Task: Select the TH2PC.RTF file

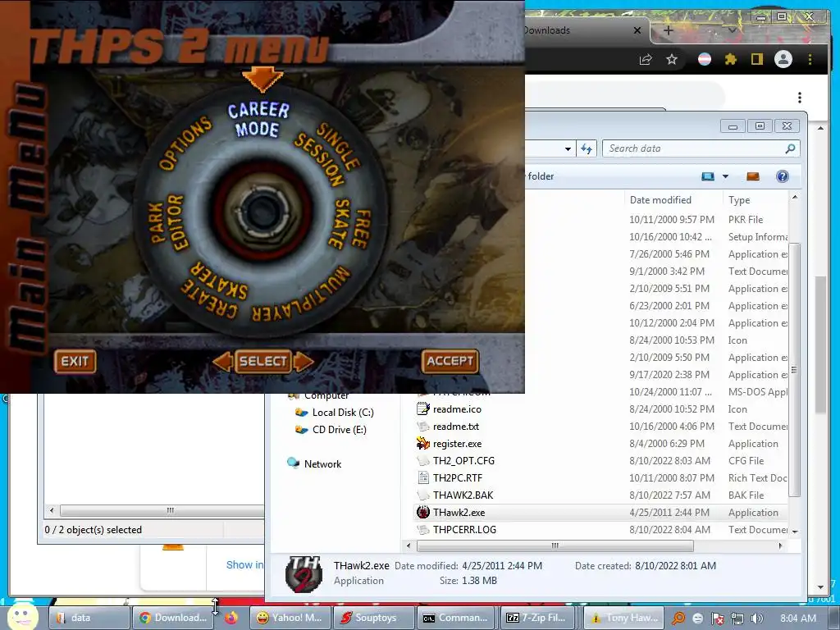Action: point(449,478)
